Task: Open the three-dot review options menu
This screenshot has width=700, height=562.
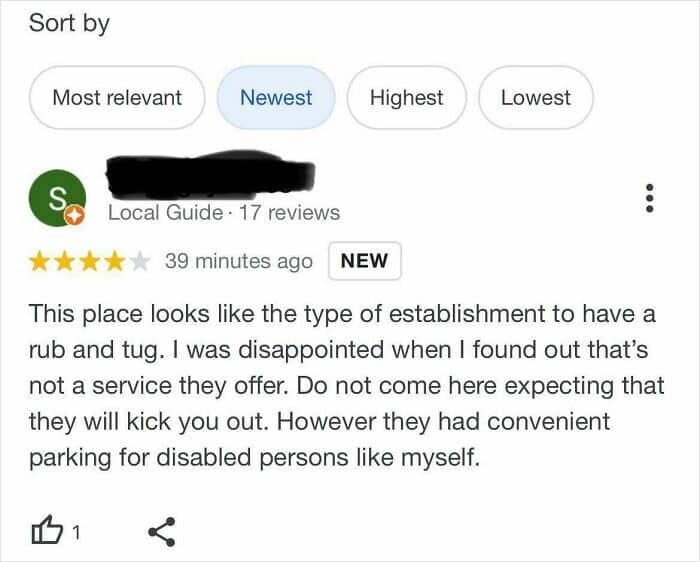Action: coord(650,197)
